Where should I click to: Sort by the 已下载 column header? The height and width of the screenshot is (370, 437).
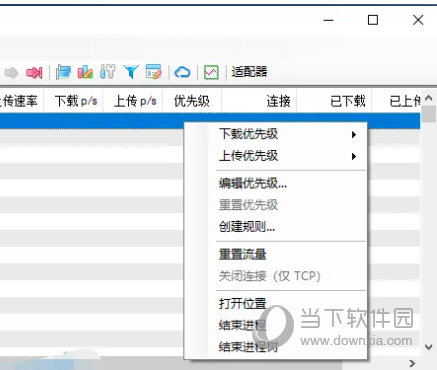334,101
